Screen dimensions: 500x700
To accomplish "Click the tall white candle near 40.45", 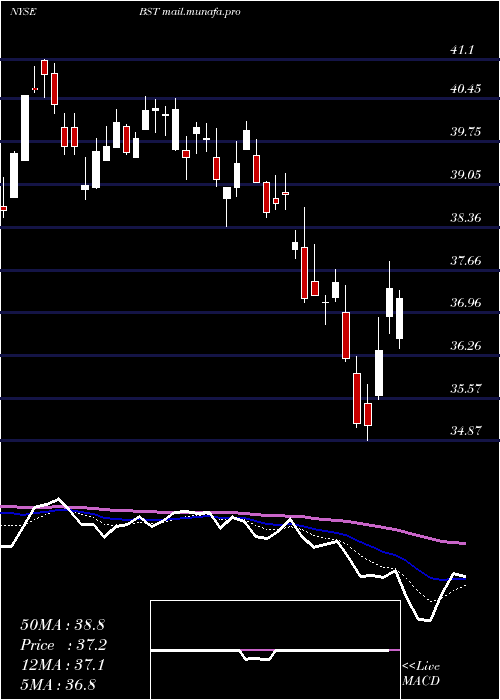I will point(25,128).
